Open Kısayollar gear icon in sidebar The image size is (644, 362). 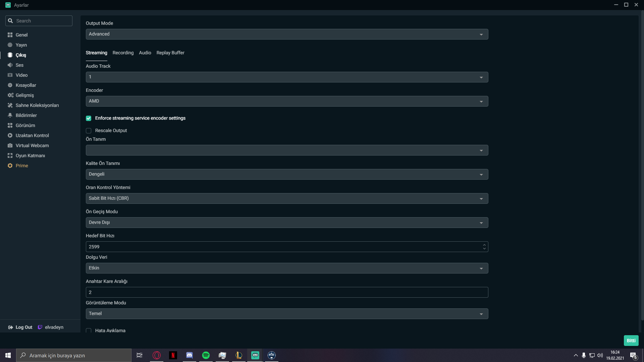click(x=10, y=85)
